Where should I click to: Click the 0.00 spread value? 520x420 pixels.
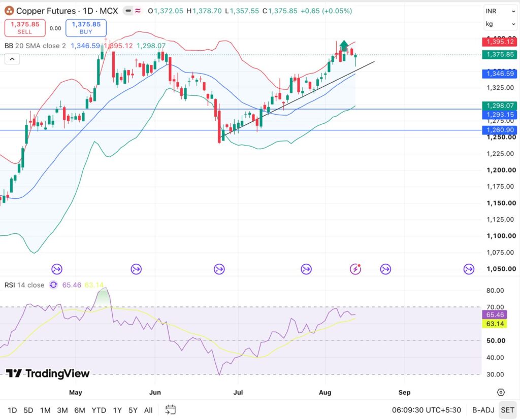point(55,28)
